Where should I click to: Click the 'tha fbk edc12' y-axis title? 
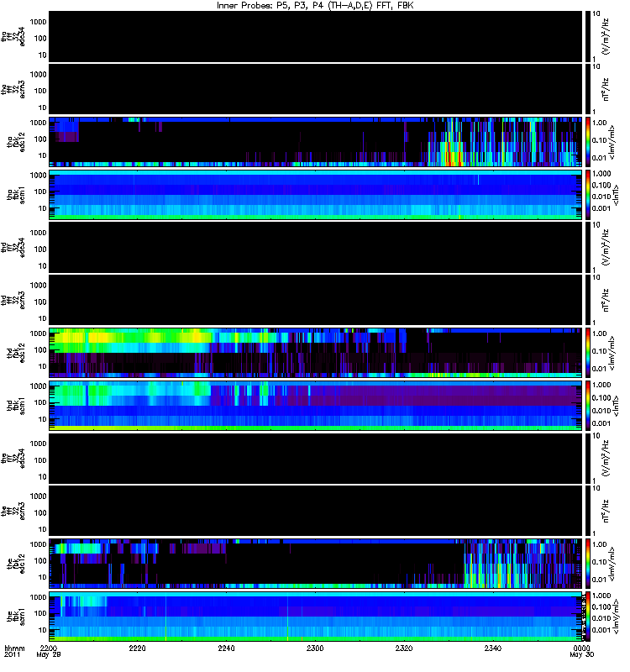[16, 142]
